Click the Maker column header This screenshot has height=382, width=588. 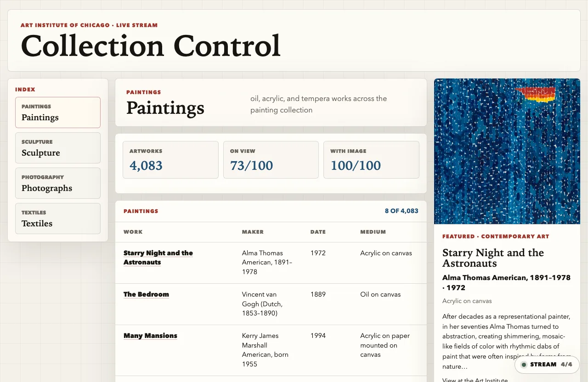tap(253, 232)
